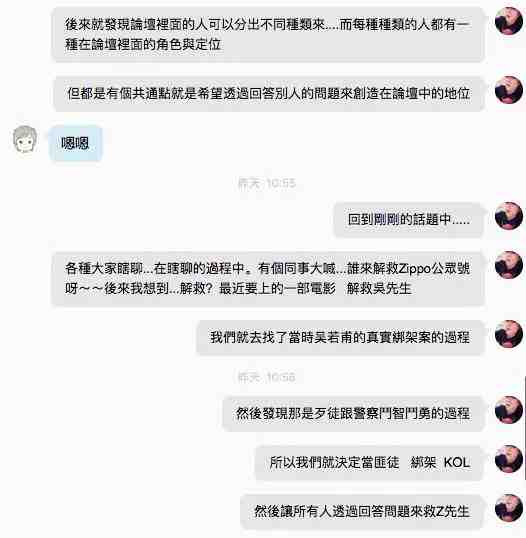Image resolution: width=526 pixels, height=538 pixels.
Task: Click the 然後讓所有人透過回答問題 bubble
Action: (362, 512)
